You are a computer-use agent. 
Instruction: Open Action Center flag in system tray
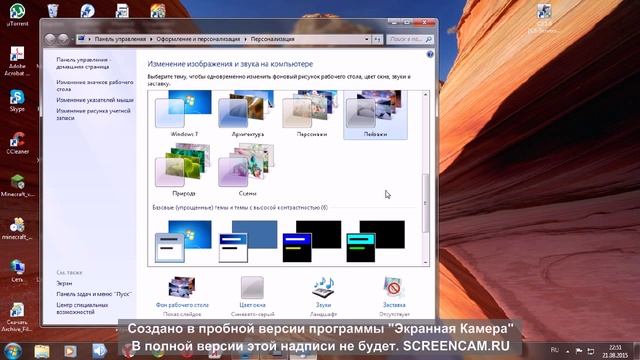579,351
